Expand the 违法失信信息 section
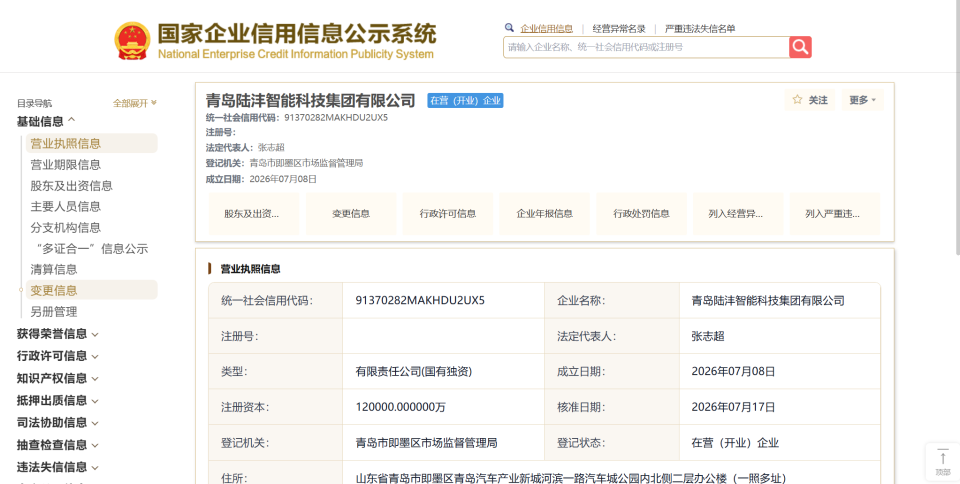Screen dimensions: 960x484 click(58, 467)
